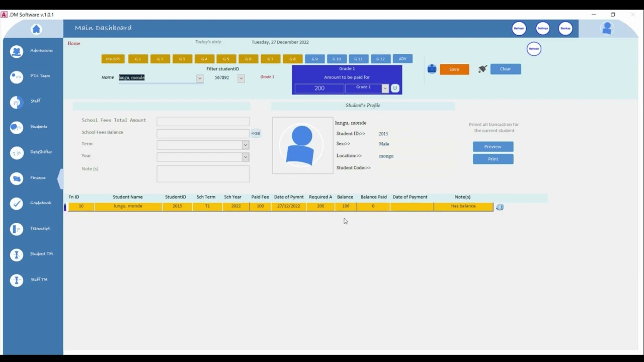644x362 pixels.
Task: Click the Clear button
Action: [506, 69]
